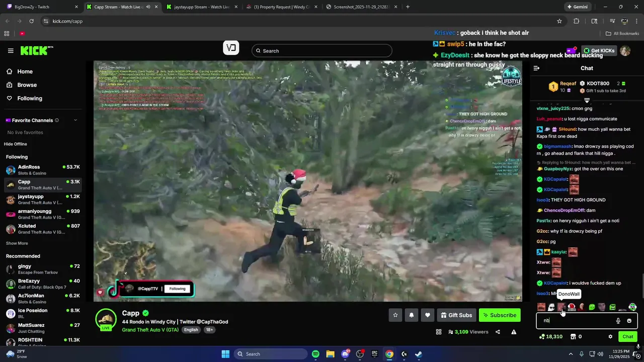644x362 pixels.
Task: Open the Gemini button in Chrome
Action: click(577, 7)
